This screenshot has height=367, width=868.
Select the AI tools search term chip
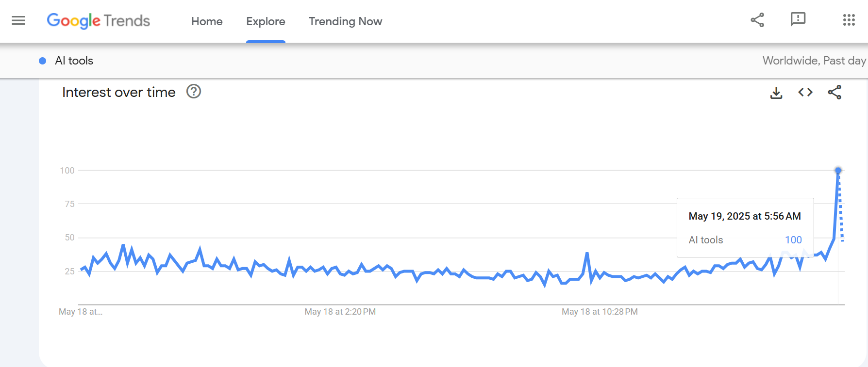pos(73,61)
